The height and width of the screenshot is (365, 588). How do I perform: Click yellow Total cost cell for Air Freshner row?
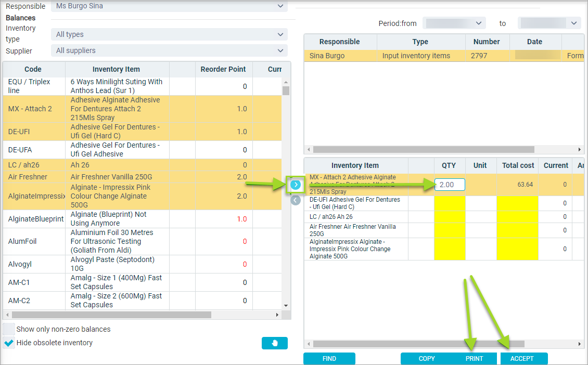tap(518, 230)
